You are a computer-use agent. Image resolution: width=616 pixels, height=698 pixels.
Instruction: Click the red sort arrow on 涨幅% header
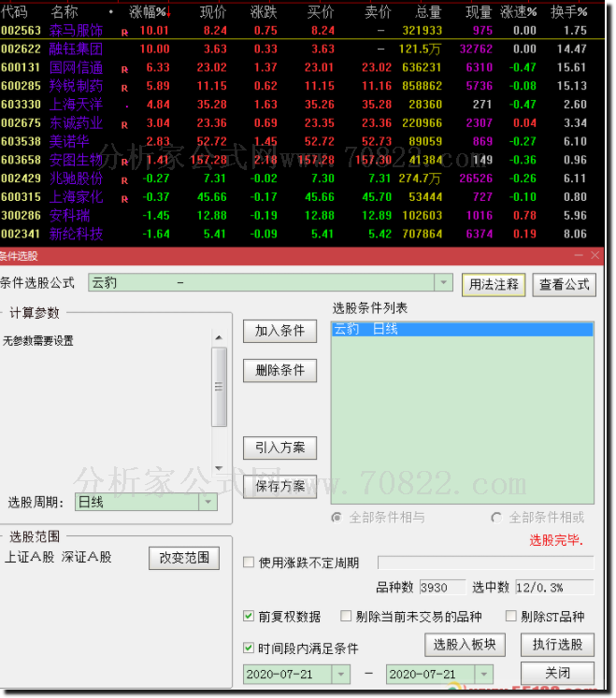(x=168, y=12)
